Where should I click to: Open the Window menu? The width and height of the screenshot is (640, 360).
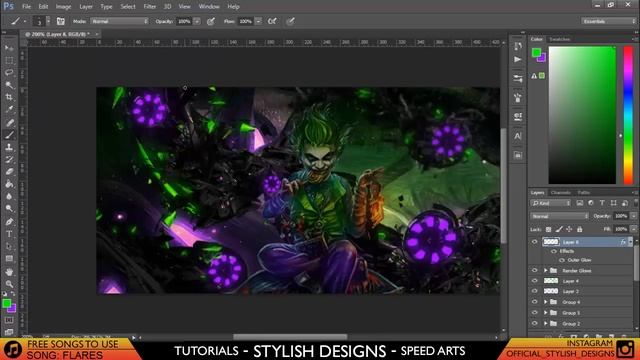click(x=209, y=7)
